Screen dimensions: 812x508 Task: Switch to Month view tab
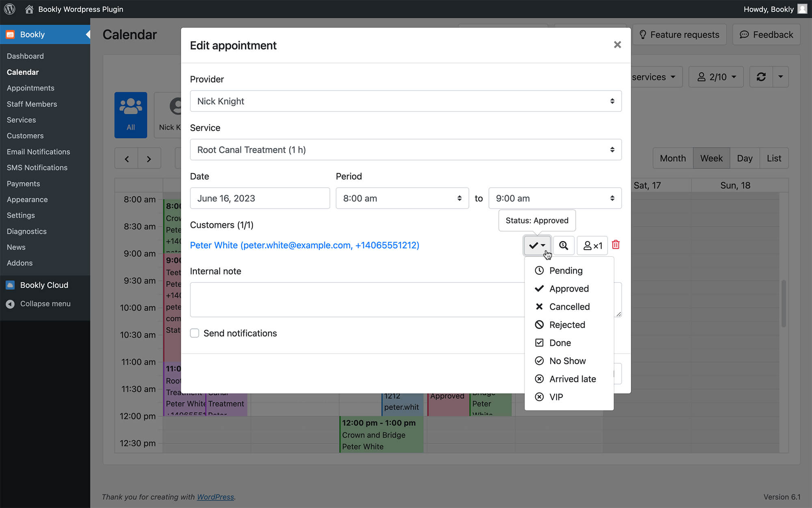[x=673, y=158]
